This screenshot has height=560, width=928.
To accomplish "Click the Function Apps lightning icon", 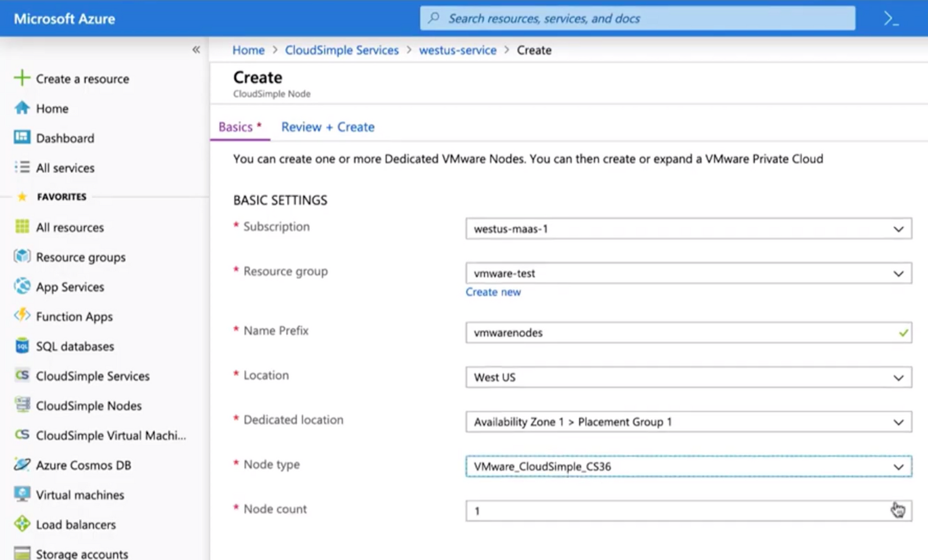I will coord(22,315).
